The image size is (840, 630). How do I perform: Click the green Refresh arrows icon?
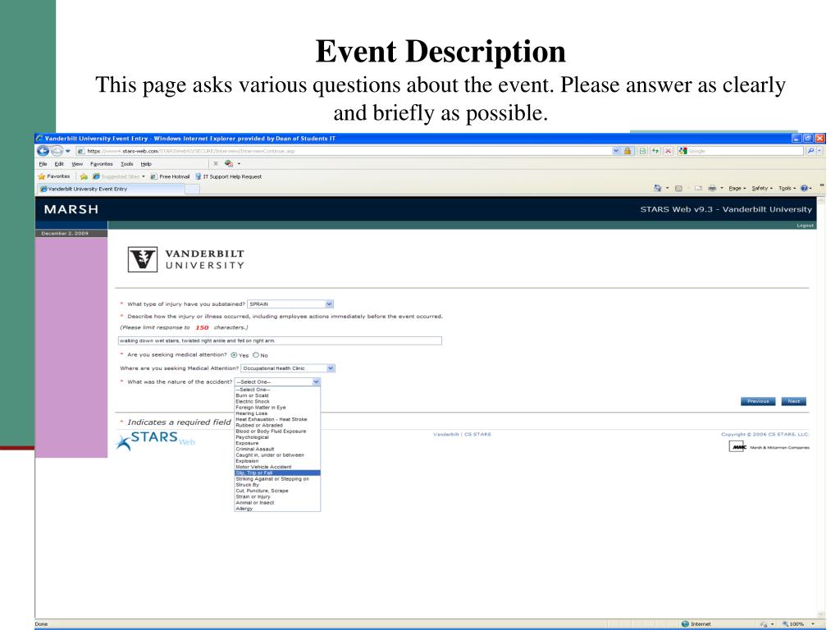pyautogui.click(x=655, y=151)
